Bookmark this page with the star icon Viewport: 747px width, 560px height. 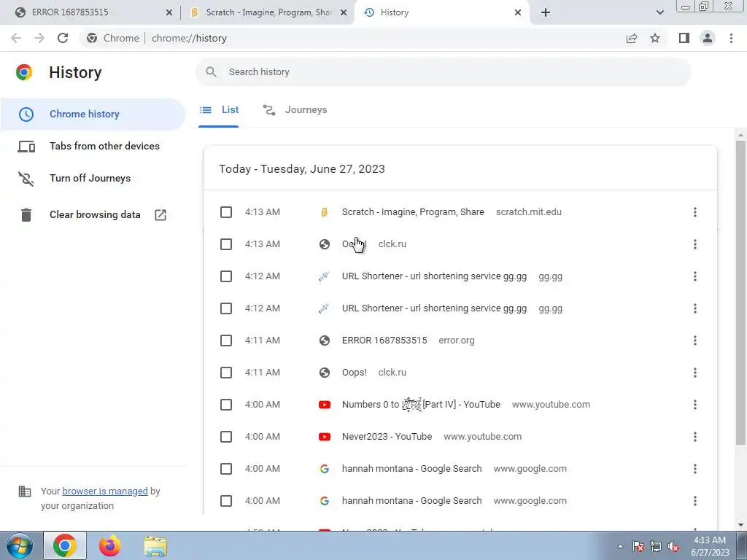(655, 38)
